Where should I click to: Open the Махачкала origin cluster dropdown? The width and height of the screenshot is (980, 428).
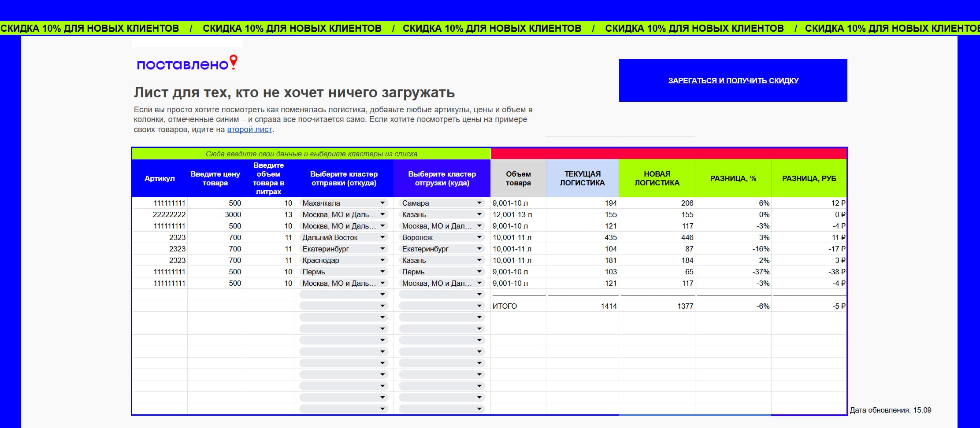[x=344, y=203]
